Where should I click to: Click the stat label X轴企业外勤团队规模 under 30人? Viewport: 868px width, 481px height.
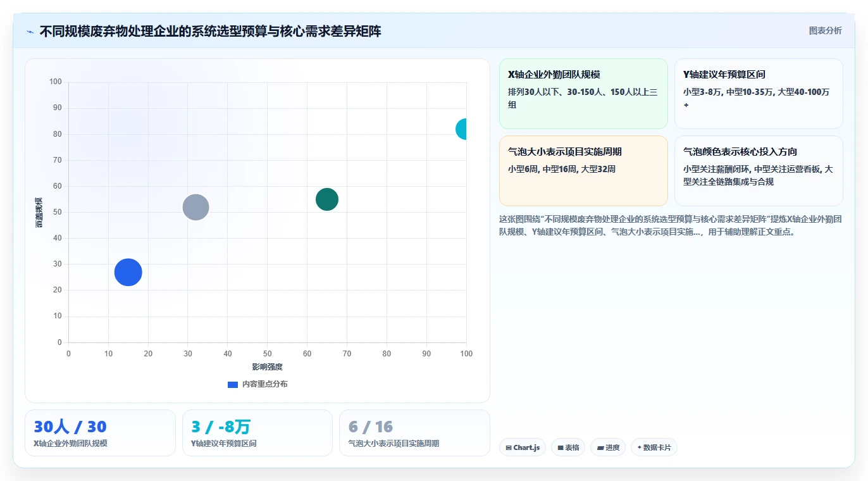pyautogui.click(x=70, y=444)
